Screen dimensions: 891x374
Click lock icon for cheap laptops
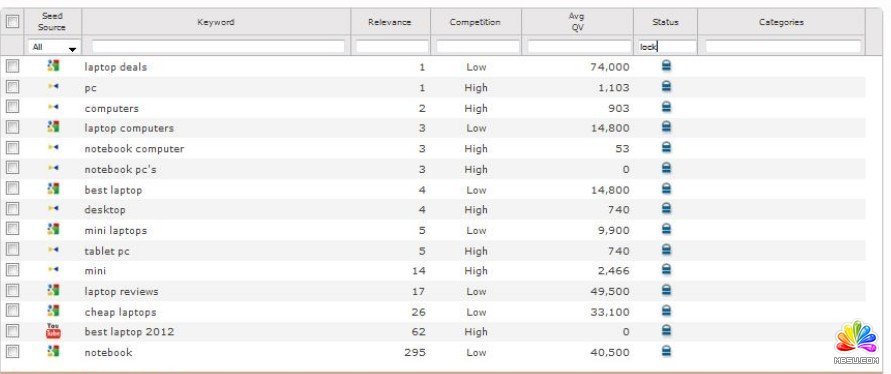(x=667, y=310)
